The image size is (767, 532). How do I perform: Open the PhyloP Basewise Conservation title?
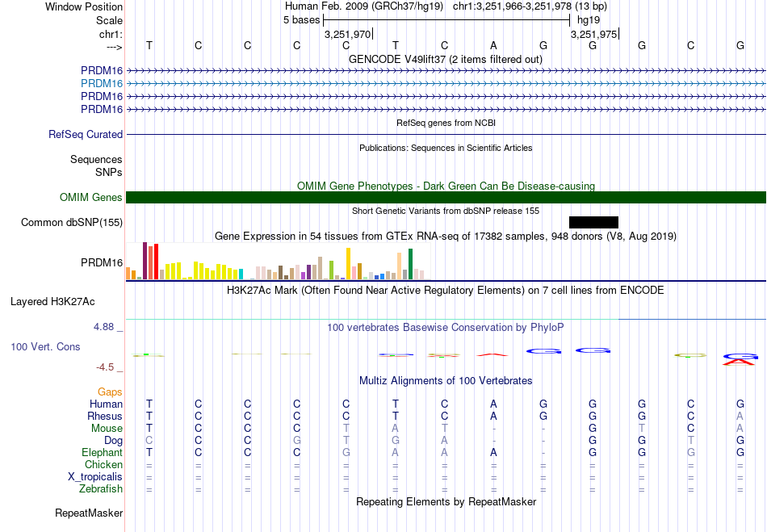tap(446, 328)
